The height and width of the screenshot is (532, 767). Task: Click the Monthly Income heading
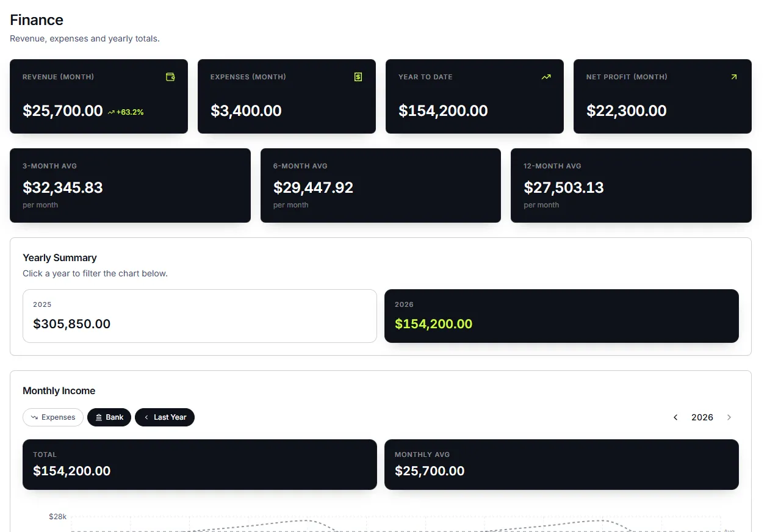pos(59,390)
